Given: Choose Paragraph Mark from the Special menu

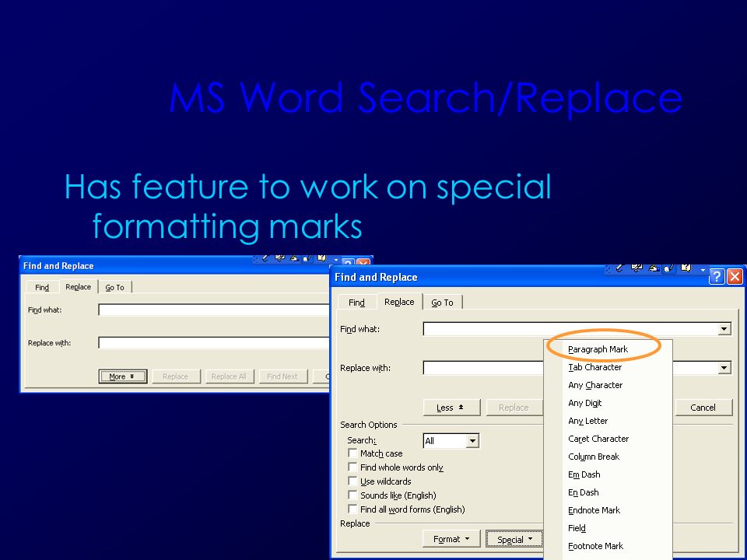Looking at the screenshot, I should pyautogui.click(x=598, y=349).
